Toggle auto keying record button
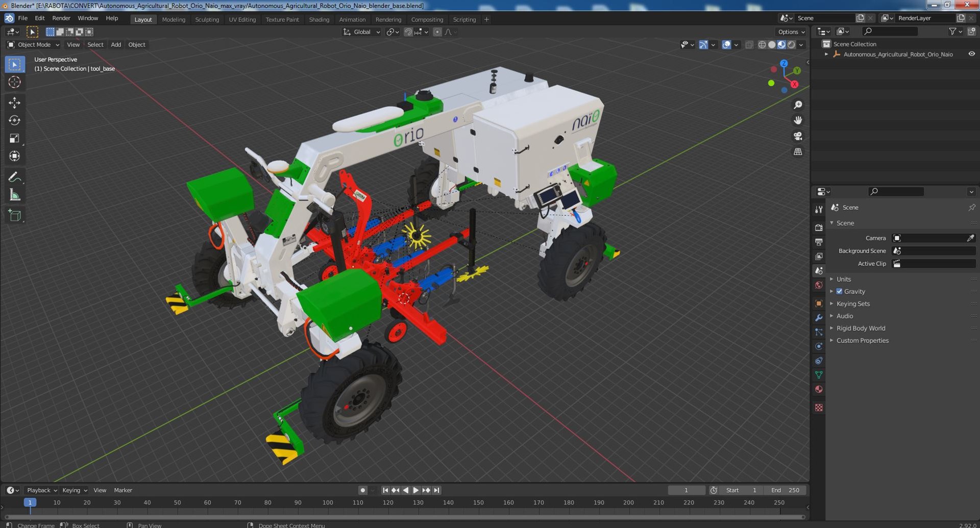 362,490
